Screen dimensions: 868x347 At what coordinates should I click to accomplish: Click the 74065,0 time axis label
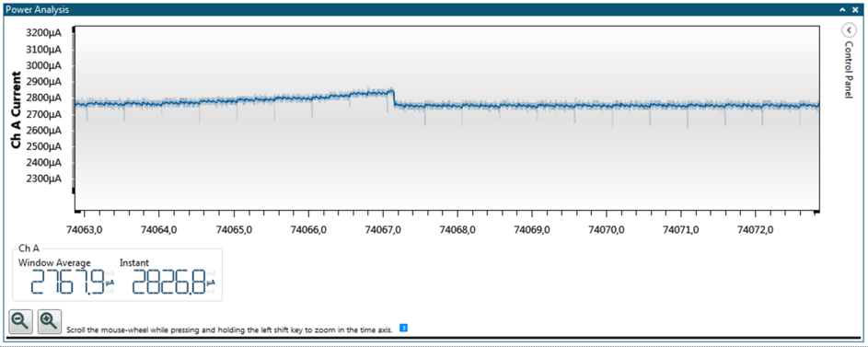pos(233,229)
